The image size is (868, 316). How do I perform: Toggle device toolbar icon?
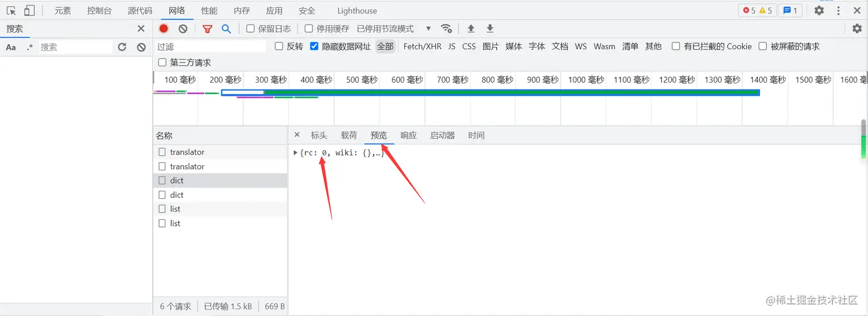click(29, 10)
